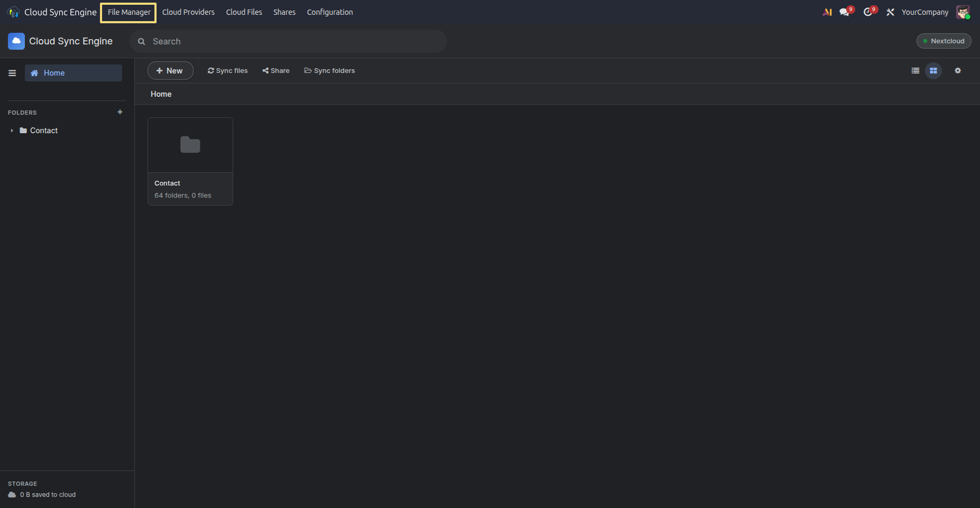The width and height of the screenshot is (980, 508).
Task: Click the debug tools wrench icon
Action: (891, 12)
